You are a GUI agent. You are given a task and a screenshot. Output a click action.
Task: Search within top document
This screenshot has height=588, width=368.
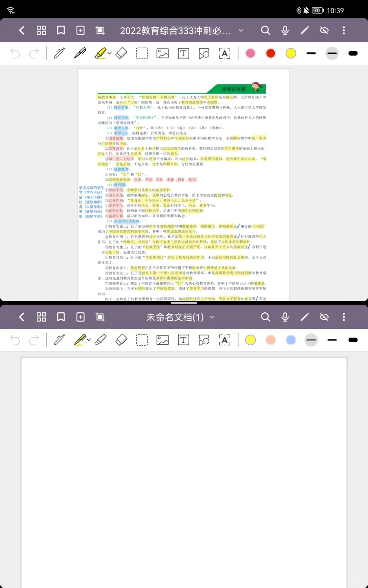tap(265, 31)
